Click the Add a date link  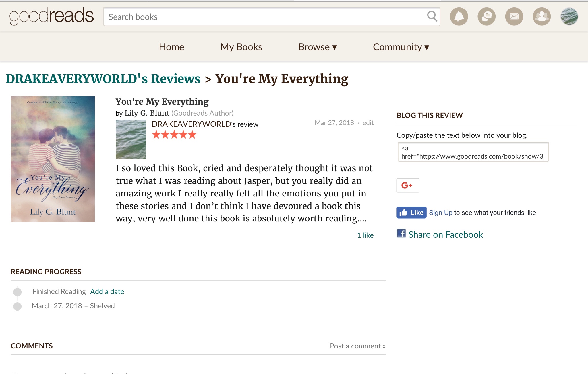coord(107,291)
